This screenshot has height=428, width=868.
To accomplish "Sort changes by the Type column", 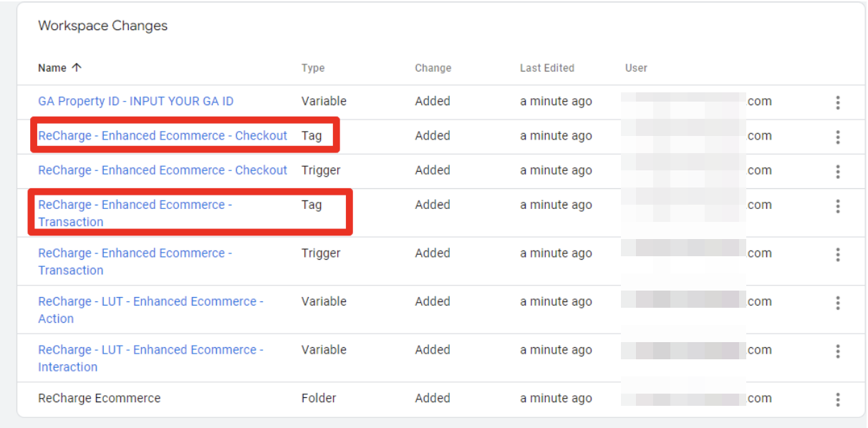I will (312, 67).
